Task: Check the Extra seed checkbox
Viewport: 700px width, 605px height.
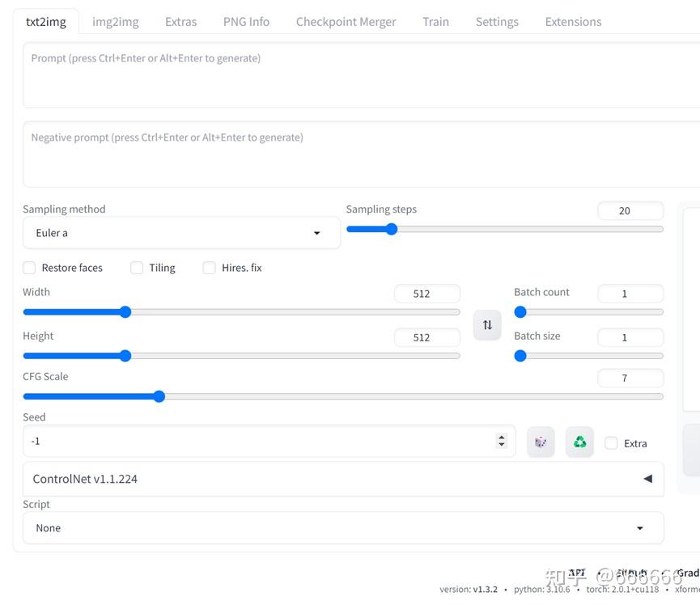Action: point(612,443)
